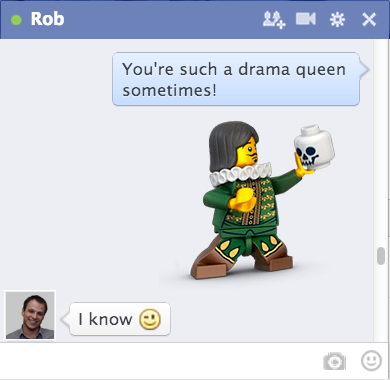Start a video call with Rob
The image size is (390, 380).
click(x=305, y=19)
